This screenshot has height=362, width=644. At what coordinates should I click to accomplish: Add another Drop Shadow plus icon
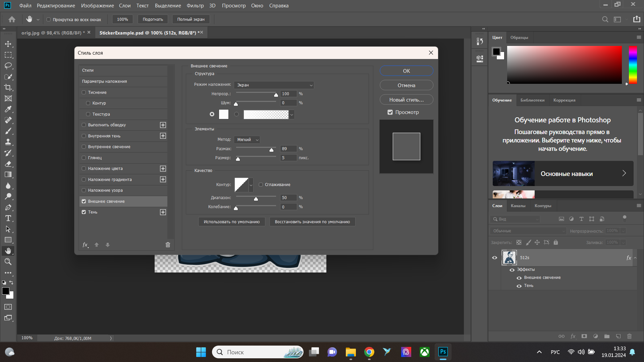tap(163, 212)
